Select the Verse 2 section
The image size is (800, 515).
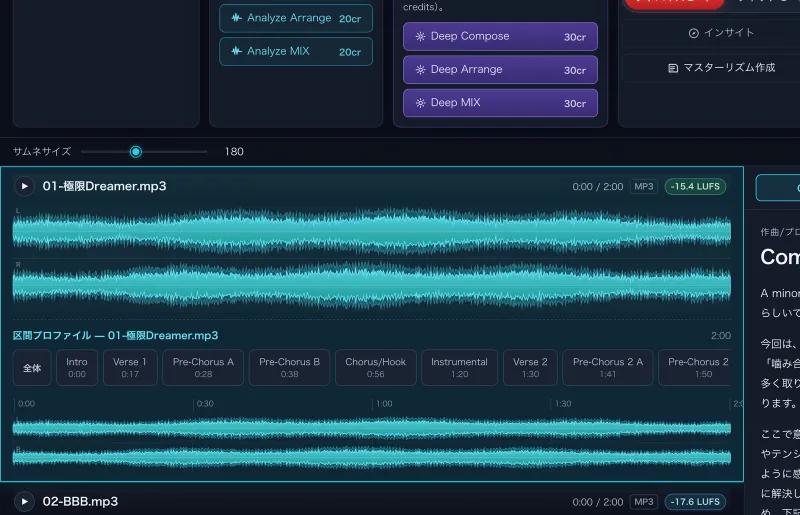(x=530, y=367)
